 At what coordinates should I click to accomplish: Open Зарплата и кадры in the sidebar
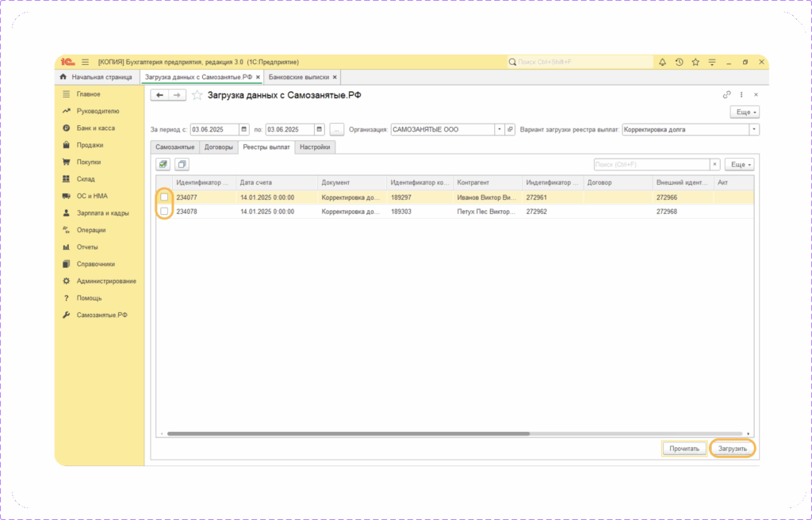click(x=103, y=212)
